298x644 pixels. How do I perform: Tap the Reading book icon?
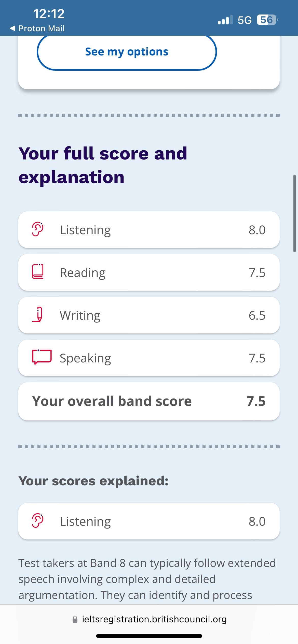click(38, 272)
